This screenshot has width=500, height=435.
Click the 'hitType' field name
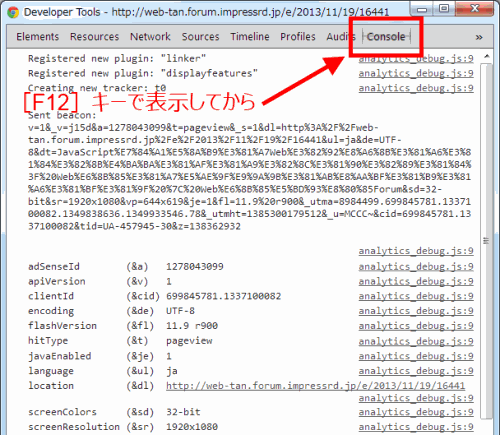click(48, 341)
